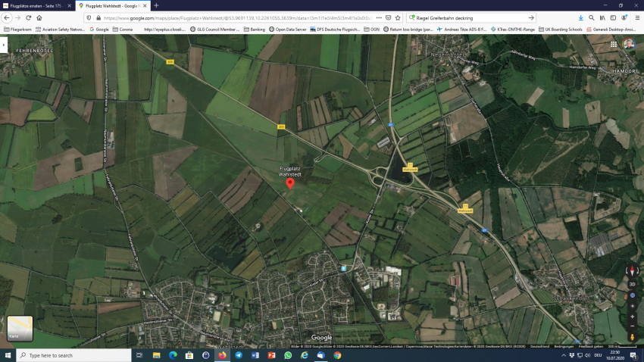Image resolution: width=644 pixels, height=362 pixels.
Task: Open the GLG Council Member bookmark
Action: coord(215,29)
